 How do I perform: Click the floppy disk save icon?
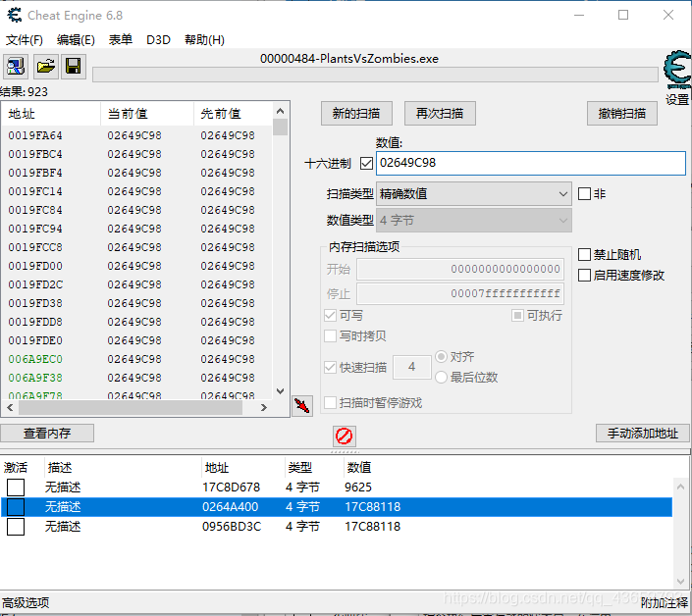pyautogui.click(x=74, y=67)
